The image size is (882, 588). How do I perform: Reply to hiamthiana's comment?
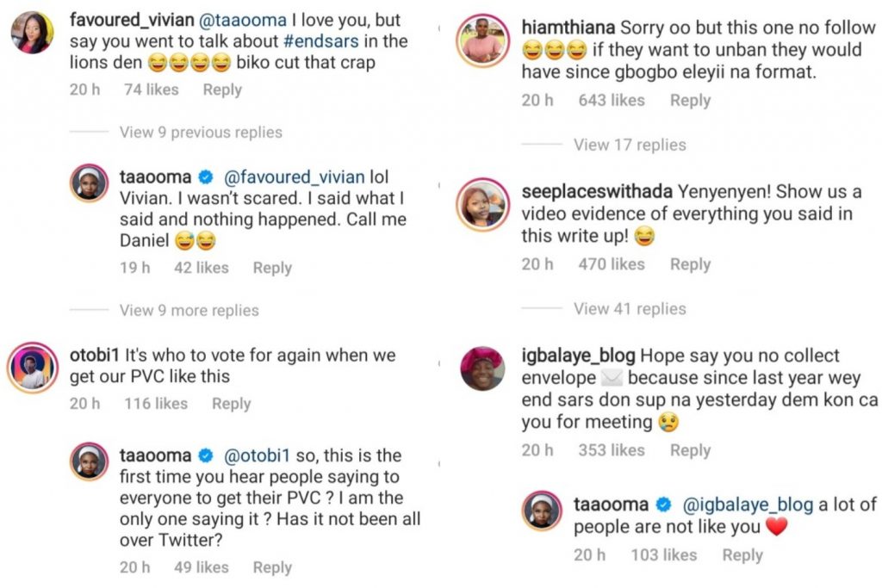click(x=690, y=101)
